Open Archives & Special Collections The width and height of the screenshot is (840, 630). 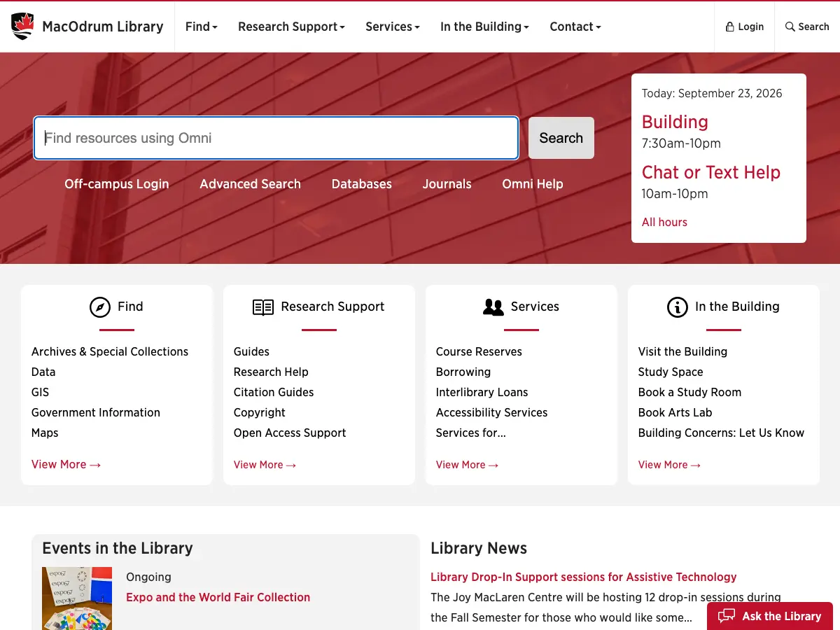(x=110, y=351)
